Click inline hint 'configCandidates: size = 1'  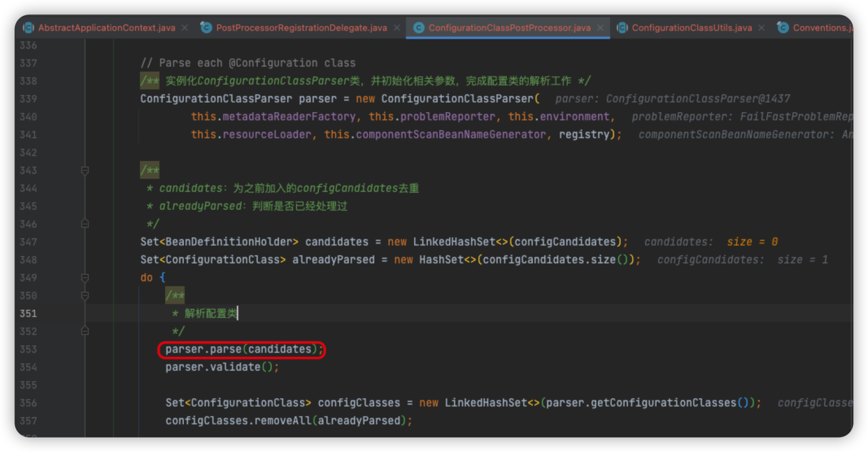click(x=743, y=260)
